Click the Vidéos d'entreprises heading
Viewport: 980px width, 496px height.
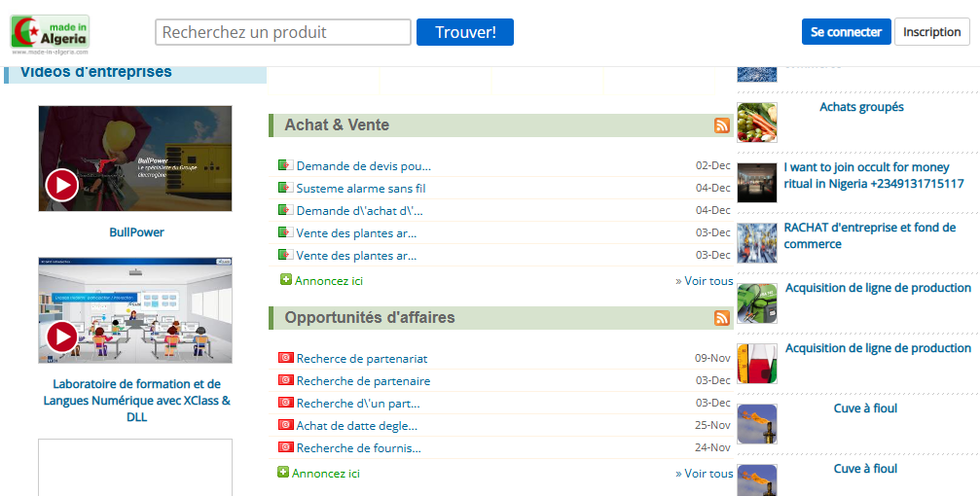[x=95, y=72]
